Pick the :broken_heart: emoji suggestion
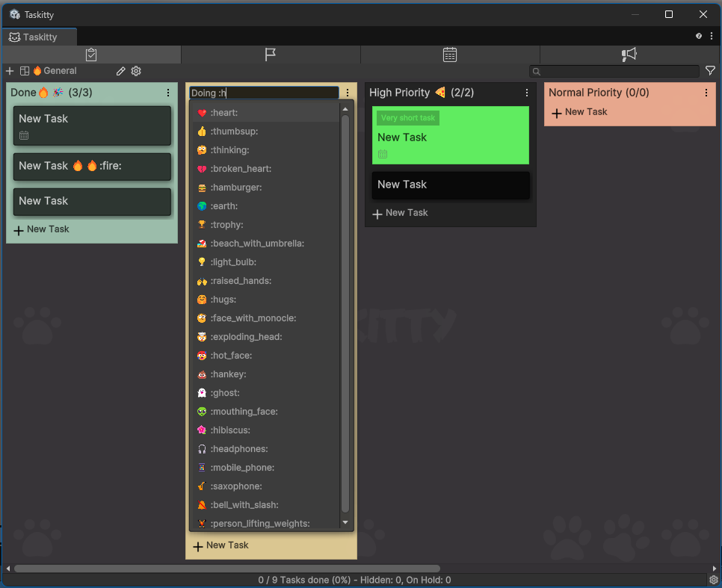The image size is (722, 588). point(265,169)
